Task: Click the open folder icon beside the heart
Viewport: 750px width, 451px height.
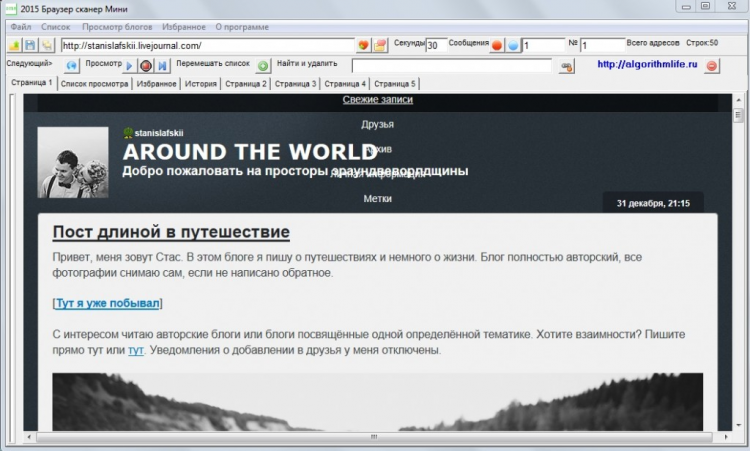Action: [380, 45]
